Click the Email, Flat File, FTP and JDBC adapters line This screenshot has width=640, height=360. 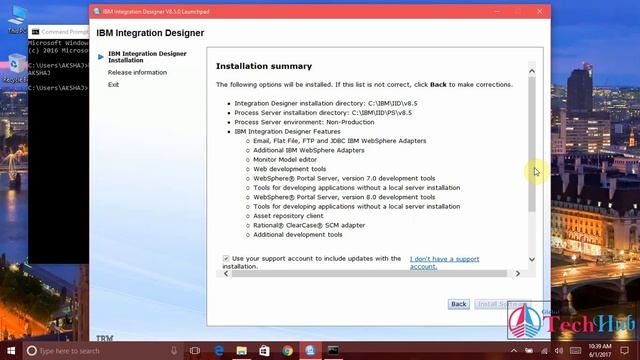coord(340,141)
